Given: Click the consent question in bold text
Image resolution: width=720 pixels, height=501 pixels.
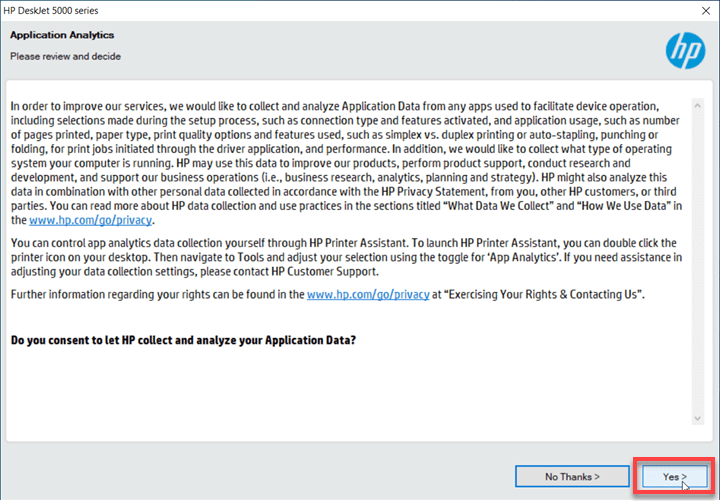Looking at the screenshot, I should [183, 340].
